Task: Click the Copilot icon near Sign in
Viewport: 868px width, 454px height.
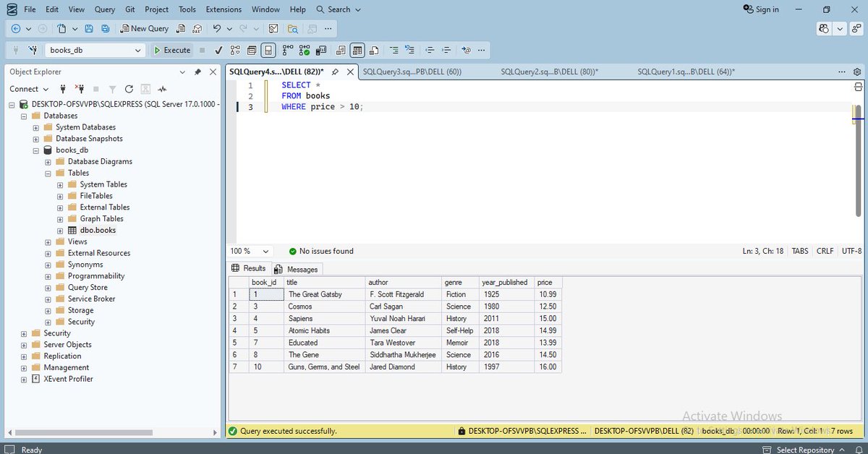Action: point(824,28)
